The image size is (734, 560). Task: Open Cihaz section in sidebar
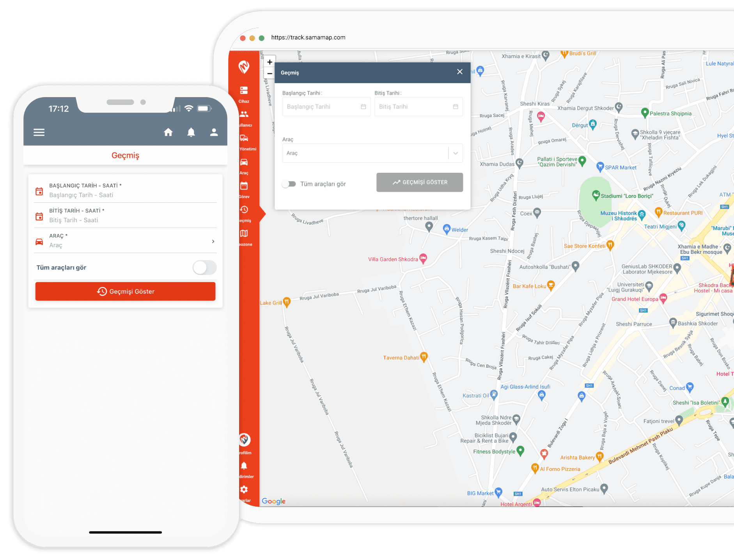(x=244, y=94)
